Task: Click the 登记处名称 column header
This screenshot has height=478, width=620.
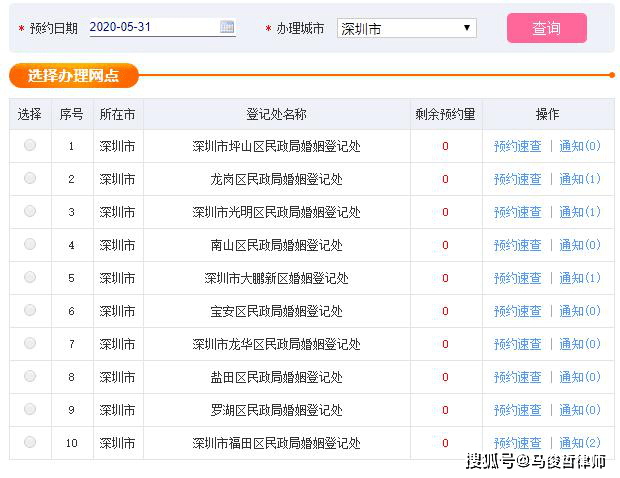Action: (x=276, y=114)
